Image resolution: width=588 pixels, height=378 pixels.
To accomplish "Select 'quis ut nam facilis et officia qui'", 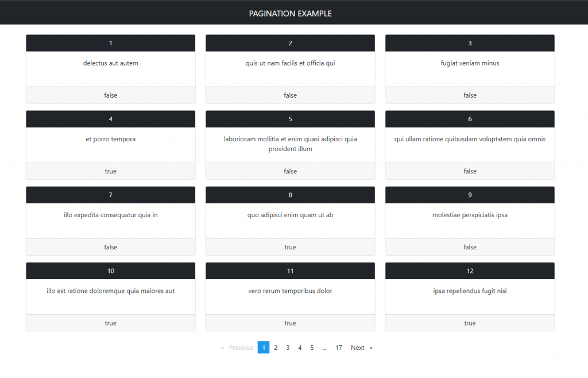I will (290, 63).
